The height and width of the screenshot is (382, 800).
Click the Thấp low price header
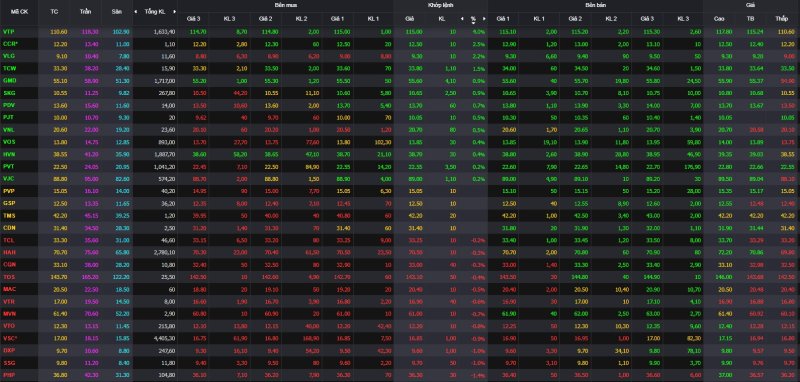(x=781, y=19)
